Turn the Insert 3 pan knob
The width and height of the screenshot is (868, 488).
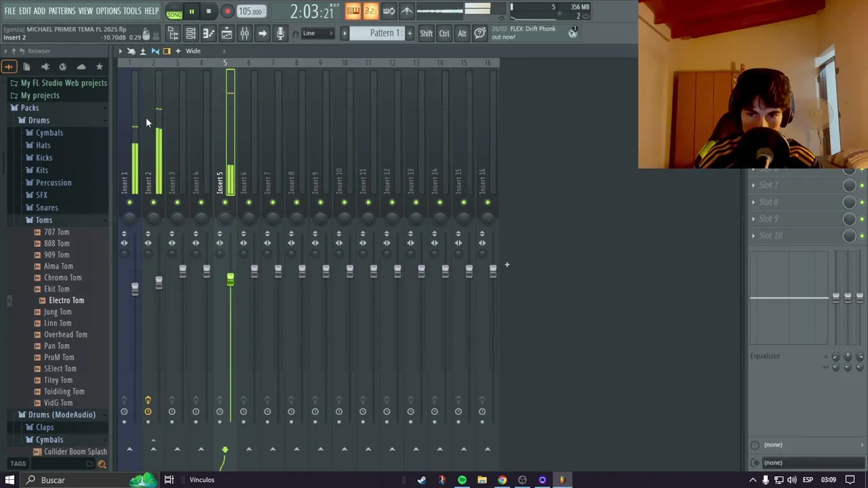click(177, 218)
